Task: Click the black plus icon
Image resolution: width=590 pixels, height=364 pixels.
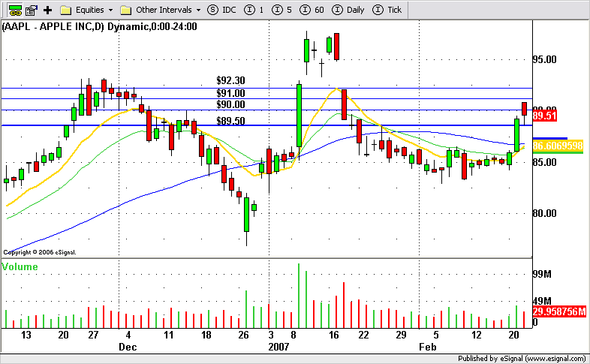Action: click(47, 11)
